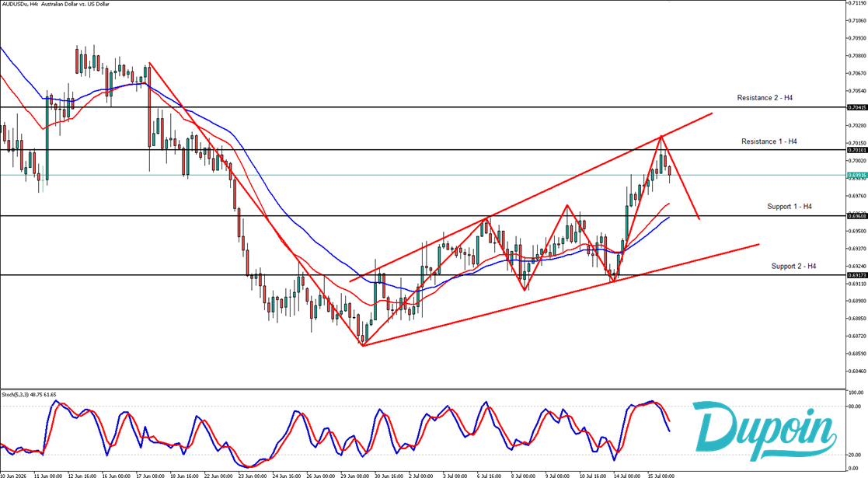Click the 0.68850 price axis value
Viewport: 868px width, 478px height.
859,319
